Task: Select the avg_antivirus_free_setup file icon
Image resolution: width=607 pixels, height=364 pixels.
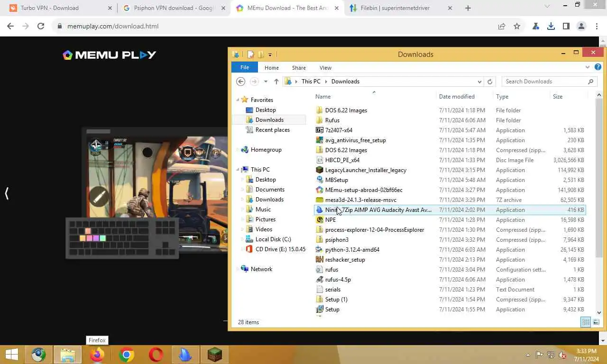Action: point(320,140)
